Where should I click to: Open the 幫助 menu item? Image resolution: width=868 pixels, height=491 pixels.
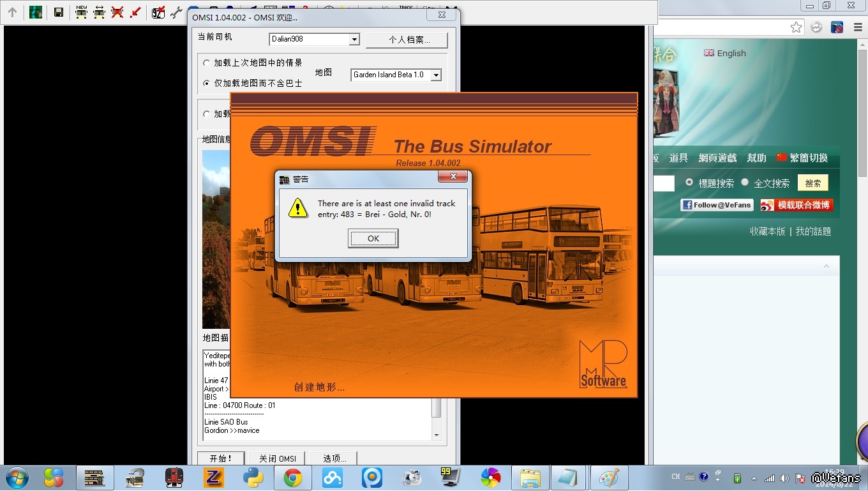point(756,158)
